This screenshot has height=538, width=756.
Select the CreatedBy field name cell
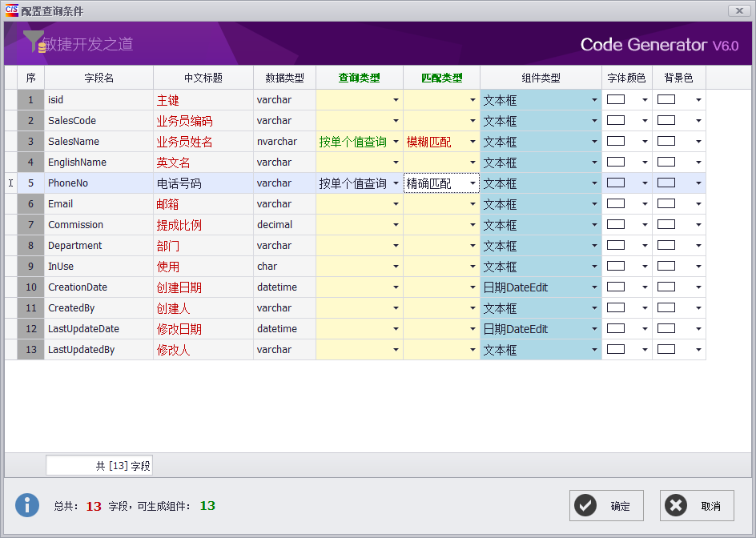click(99, 307)
